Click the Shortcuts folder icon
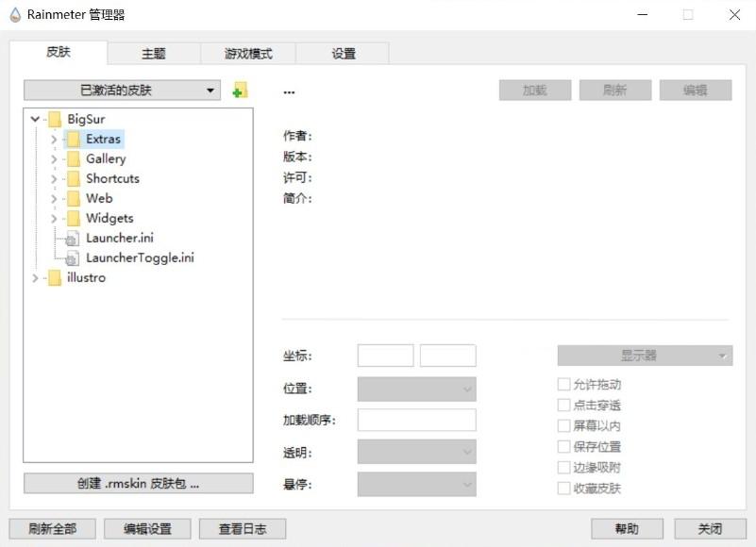The height and width of the screenshot is (547, 756). 74,179
